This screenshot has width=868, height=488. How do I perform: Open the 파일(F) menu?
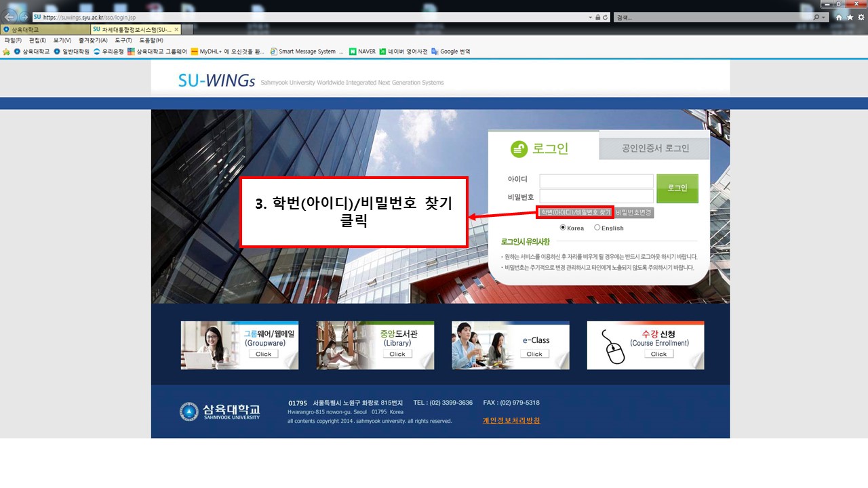(13, 41)
